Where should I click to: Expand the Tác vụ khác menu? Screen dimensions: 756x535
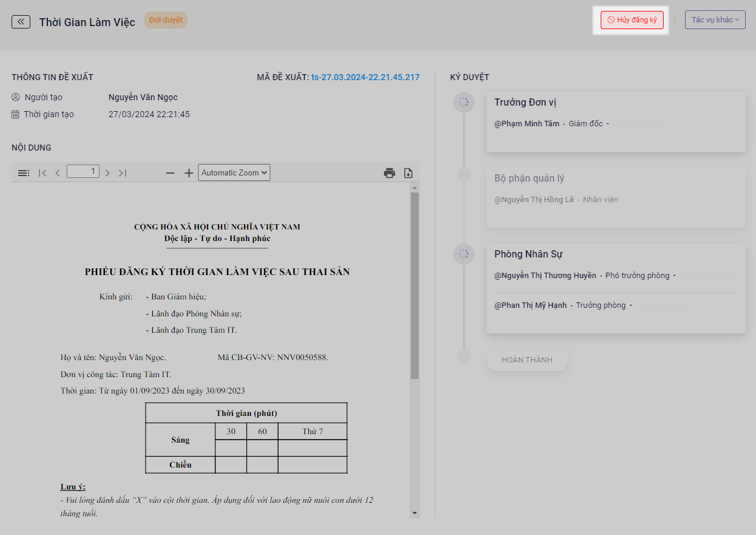(715, 20)
